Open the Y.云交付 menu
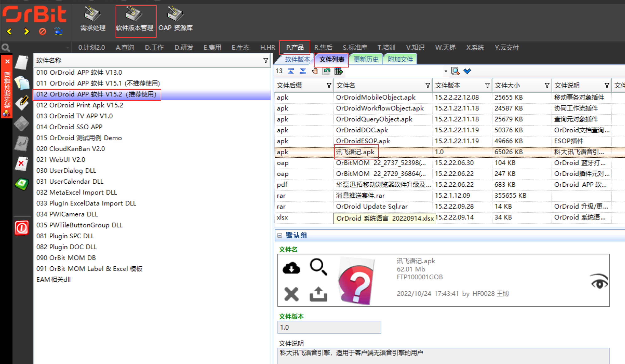 click(x=507, y=47)
